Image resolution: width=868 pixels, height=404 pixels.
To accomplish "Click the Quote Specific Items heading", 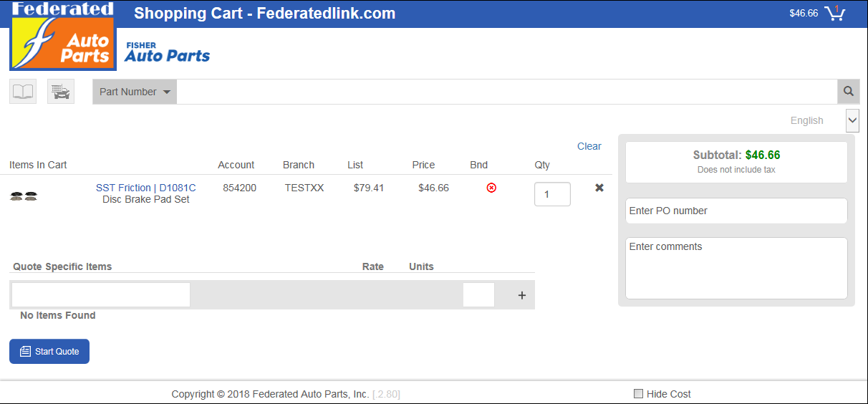I will (x=62, y=266).
